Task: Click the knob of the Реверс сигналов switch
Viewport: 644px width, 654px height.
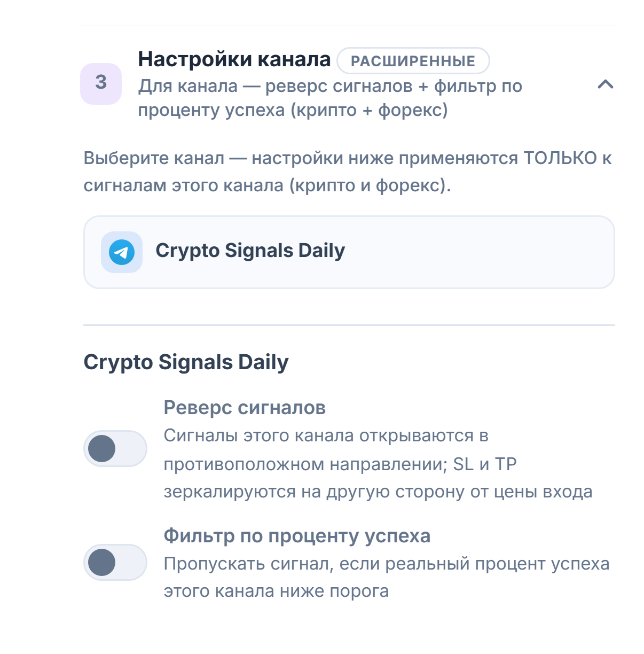Action: coord(102,448)
